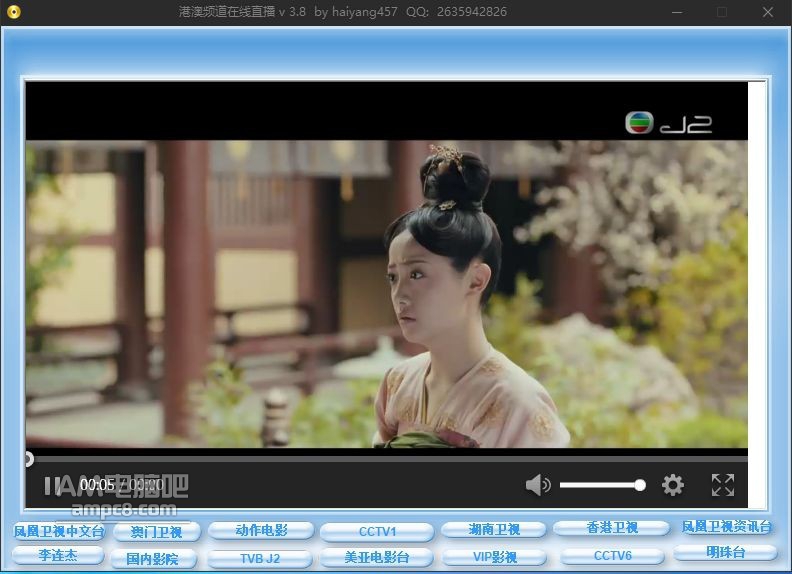The height and width of the screenshot is (574, 792).
Task: Select the CCTV1 channel button
Action: [377, 532]
